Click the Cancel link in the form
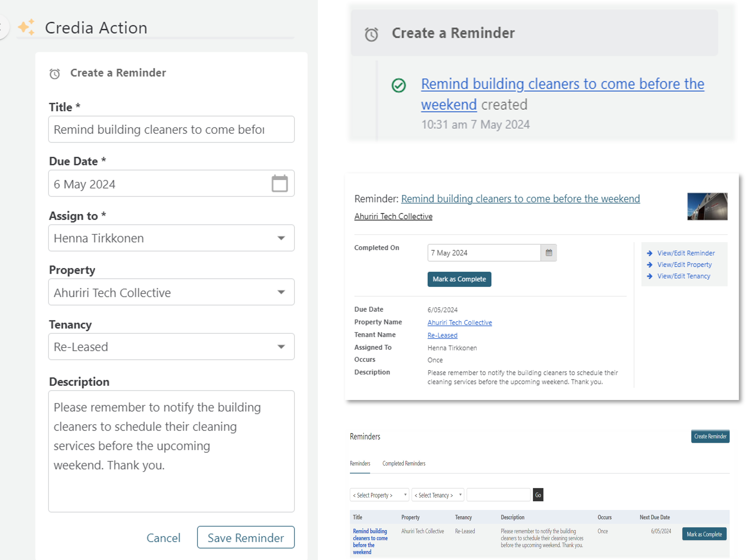 tap(163, 538)
